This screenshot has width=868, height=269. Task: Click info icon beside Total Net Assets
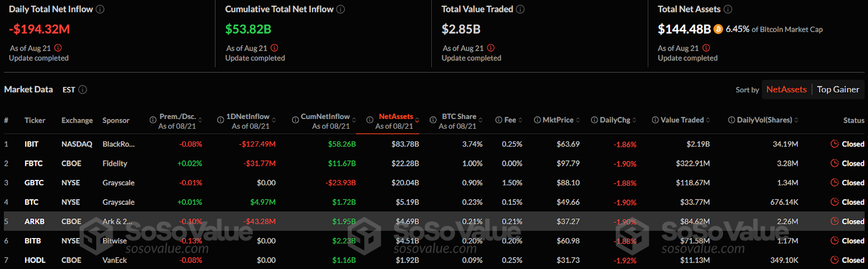click(728, 9)
